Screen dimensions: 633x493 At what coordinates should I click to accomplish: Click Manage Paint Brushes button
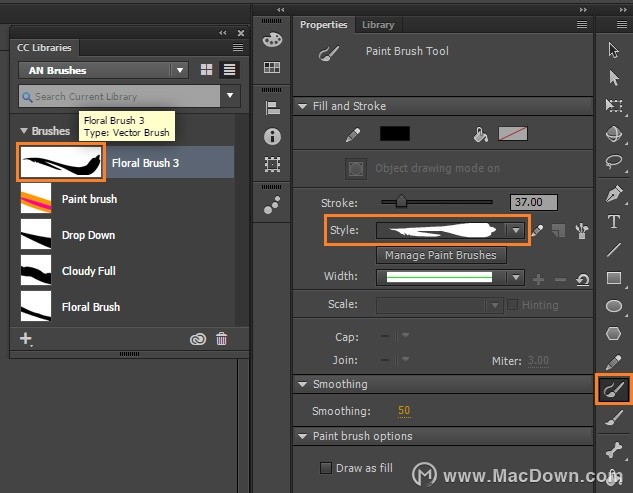[441, 255]
